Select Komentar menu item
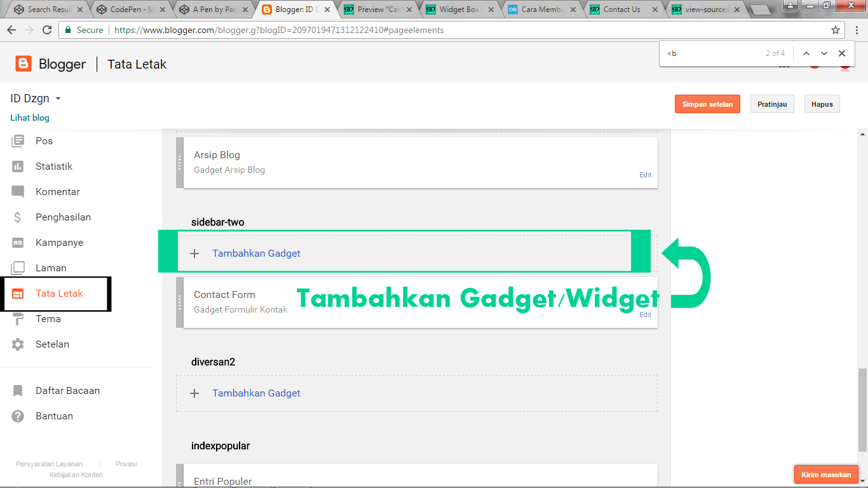 tap(58, 191)
